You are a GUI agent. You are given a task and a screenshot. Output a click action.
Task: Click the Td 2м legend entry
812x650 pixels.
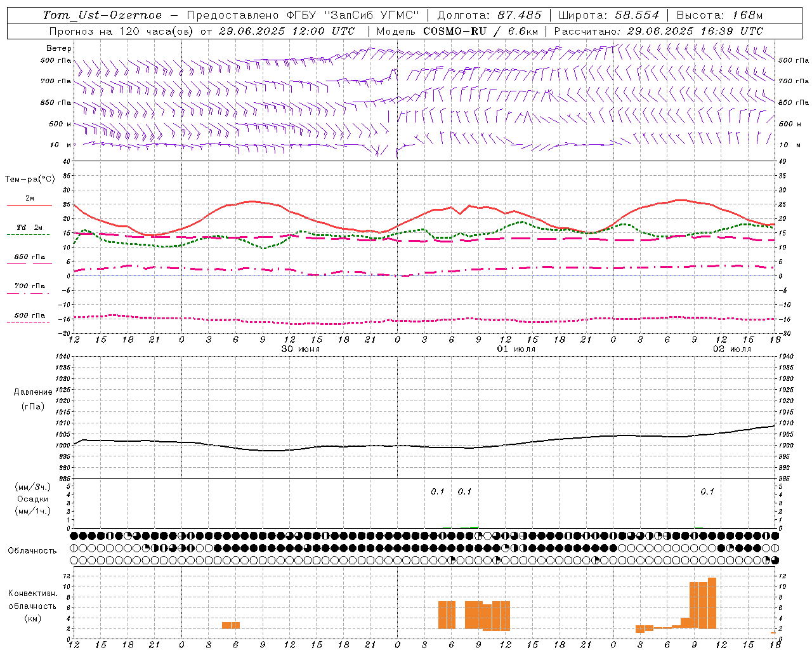point(29,227)
